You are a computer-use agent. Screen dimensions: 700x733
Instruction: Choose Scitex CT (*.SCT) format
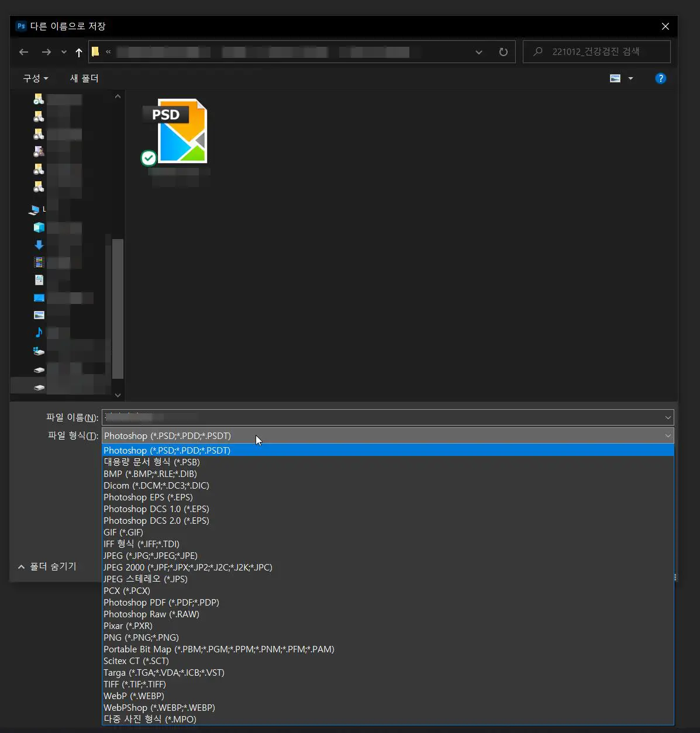388,661
